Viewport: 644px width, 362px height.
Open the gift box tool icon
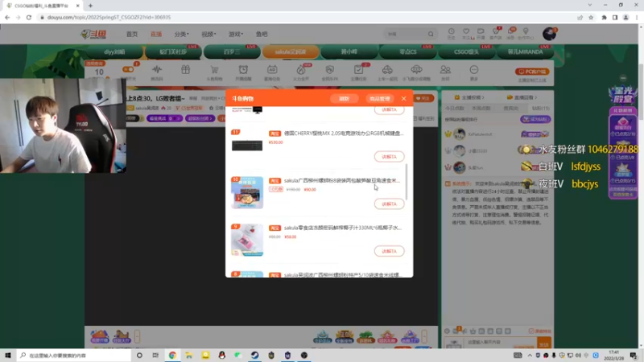(186, 70)
